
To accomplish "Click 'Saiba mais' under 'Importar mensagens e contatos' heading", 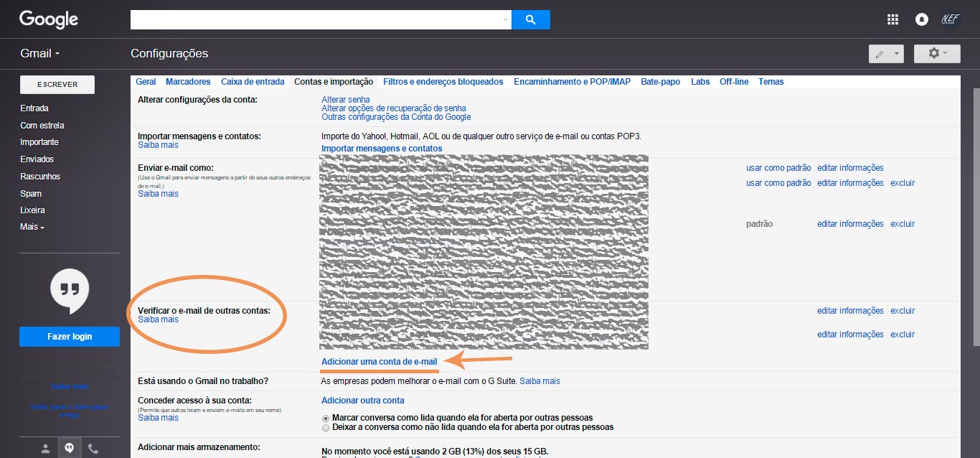I will tap(159, 145).
